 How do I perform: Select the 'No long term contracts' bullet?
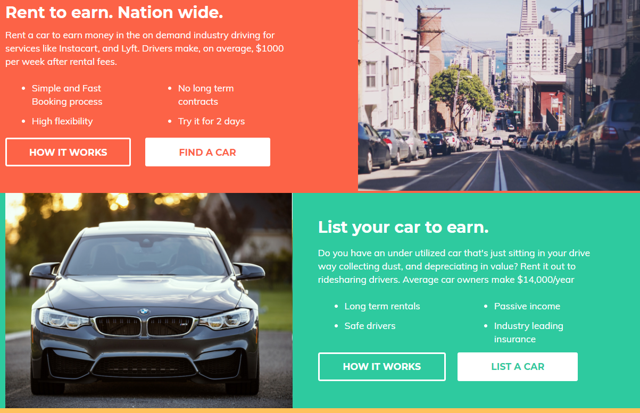tap(206, 95)
